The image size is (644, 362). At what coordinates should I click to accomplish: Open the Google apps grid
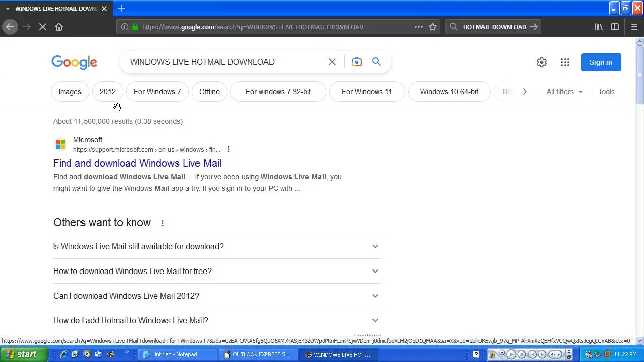coord(565,62)
